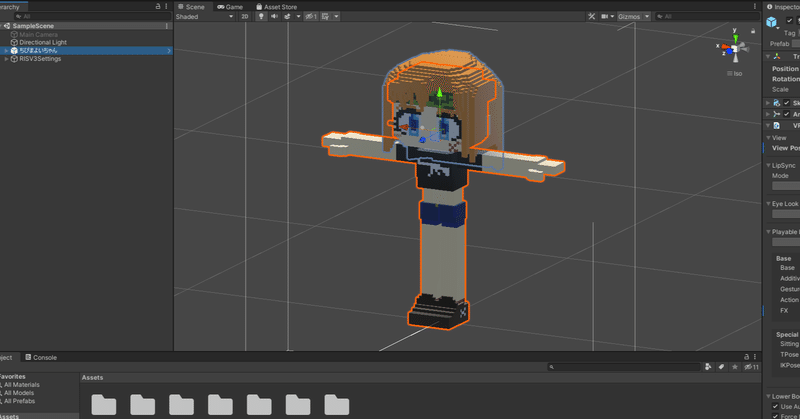Toggle hidden packages eye icon showing 11
800x419 pixels.
pos(751,366)
